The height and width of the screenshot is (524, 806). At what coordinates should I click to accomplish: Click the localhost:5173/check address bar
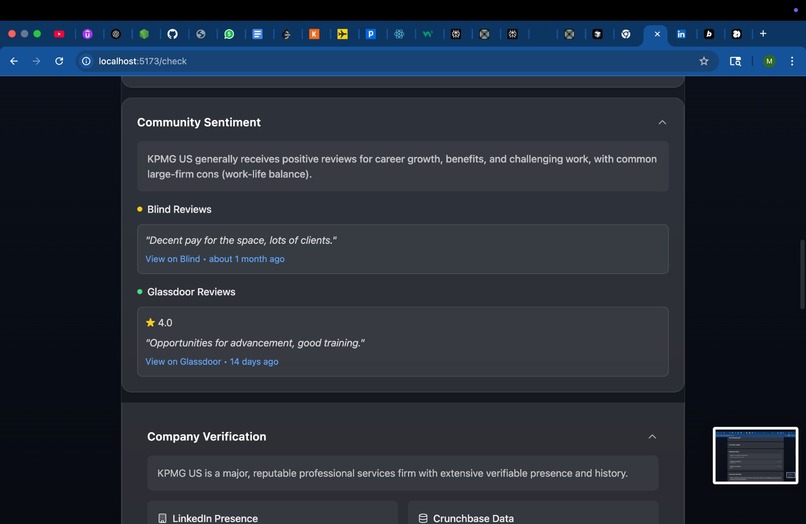click(396, 61)
